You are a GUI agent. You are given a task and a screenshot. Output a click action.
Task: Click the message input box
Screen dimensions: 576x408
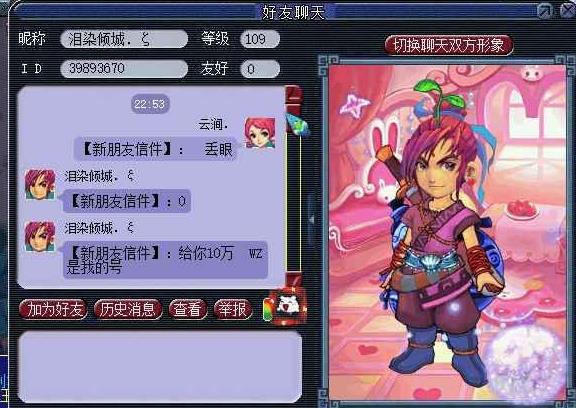160,367
